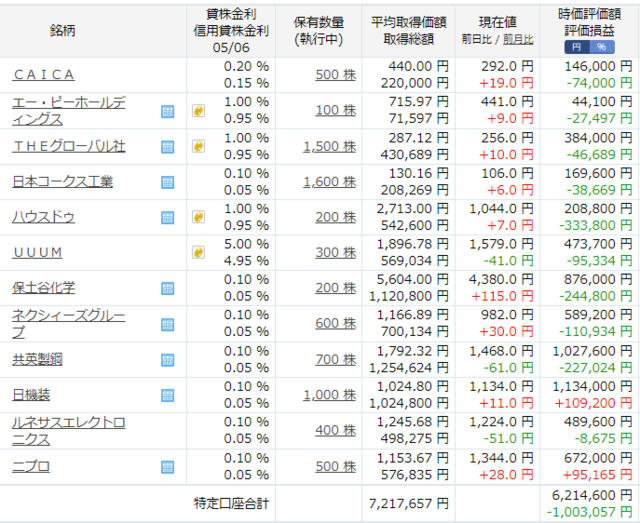Open calendar icon for ハウスドゥ

[x=167, y=217]
